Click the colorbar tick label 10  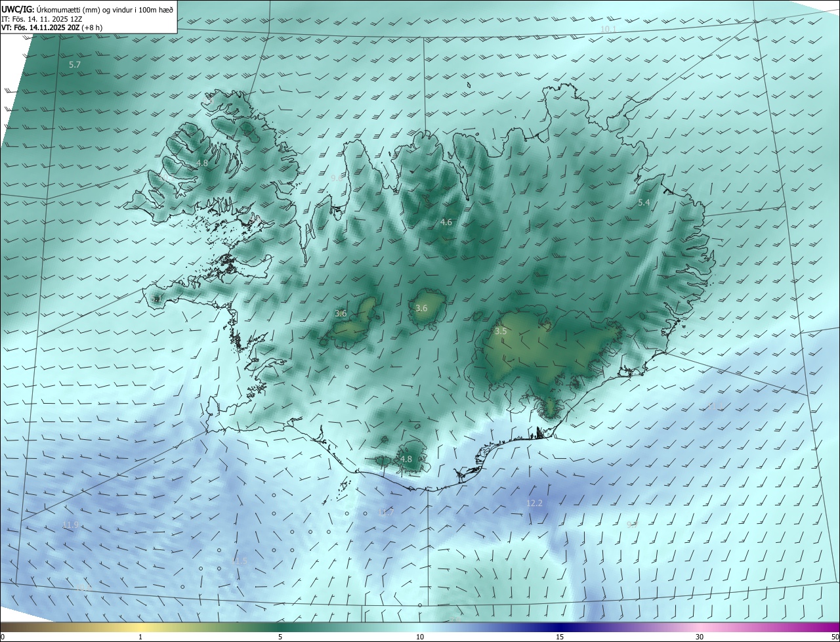click(420, 637)
